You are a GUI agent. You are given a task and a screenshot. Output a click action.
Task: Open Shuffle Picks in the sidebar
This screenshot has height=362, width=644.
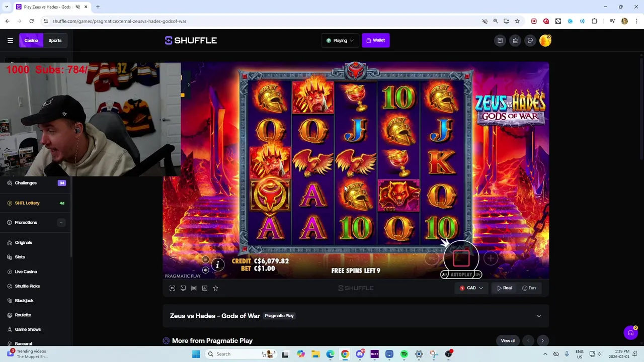click(x=27, y=286)
